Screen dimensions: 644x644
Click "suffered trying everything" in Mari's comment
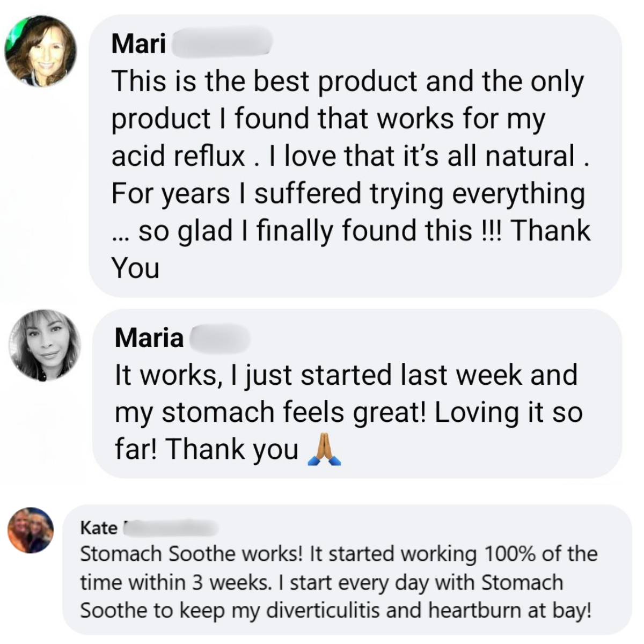point(419,193)
